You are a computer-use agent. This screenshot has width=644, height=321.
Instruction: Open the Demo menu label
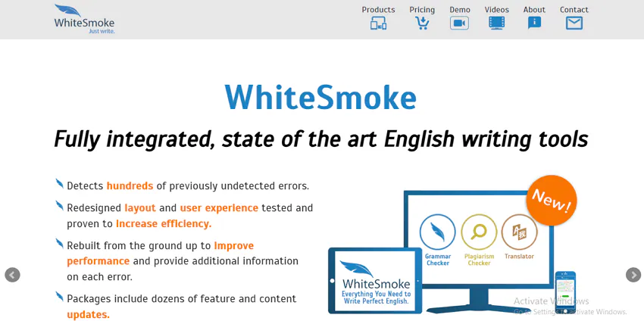(x=460, y=10)
